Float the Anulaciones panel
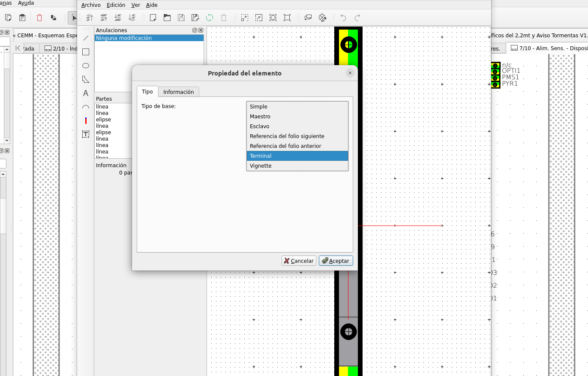588x376 pixels. coord(195,30)
